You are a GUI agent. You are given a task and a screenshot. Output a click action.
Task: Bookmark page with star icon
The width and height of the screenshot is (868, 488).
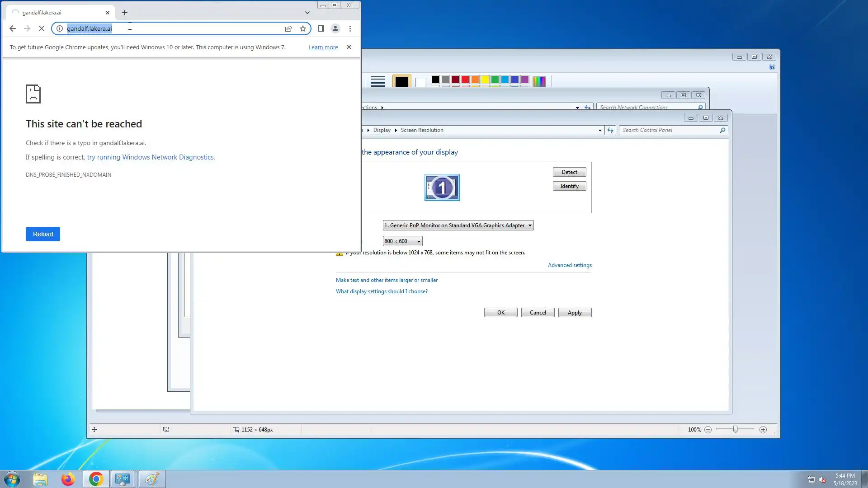click(x=303, y=28)
